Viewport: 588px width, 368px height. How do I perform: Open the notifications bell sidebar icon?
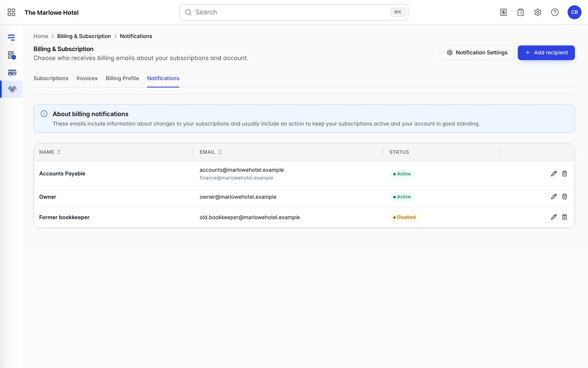12,89
